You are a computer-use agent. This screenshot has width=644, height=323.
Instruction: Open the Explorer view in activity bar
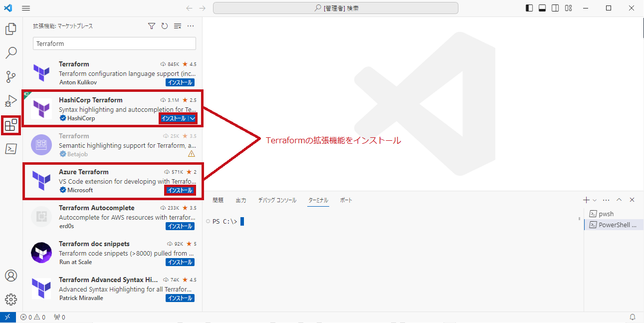11,29
